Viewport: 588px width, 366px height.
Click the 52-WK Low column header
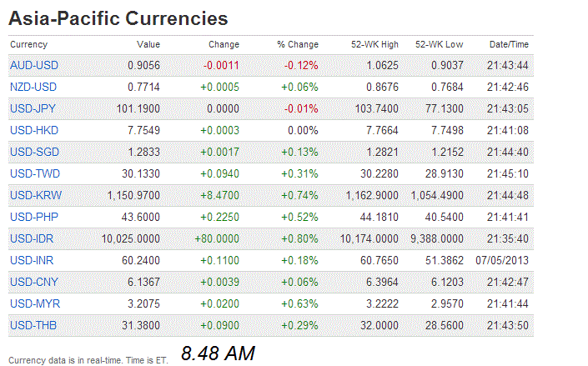(440, 44)
